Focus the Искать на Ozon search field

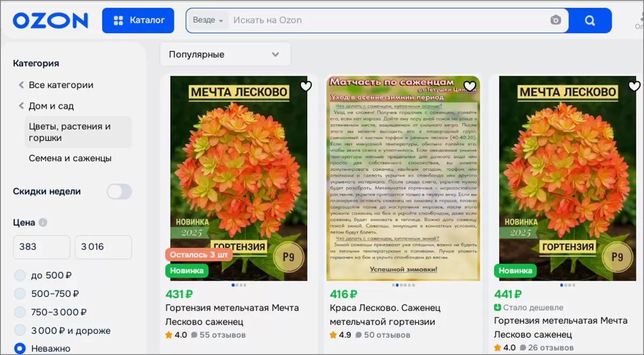[386, 20]
